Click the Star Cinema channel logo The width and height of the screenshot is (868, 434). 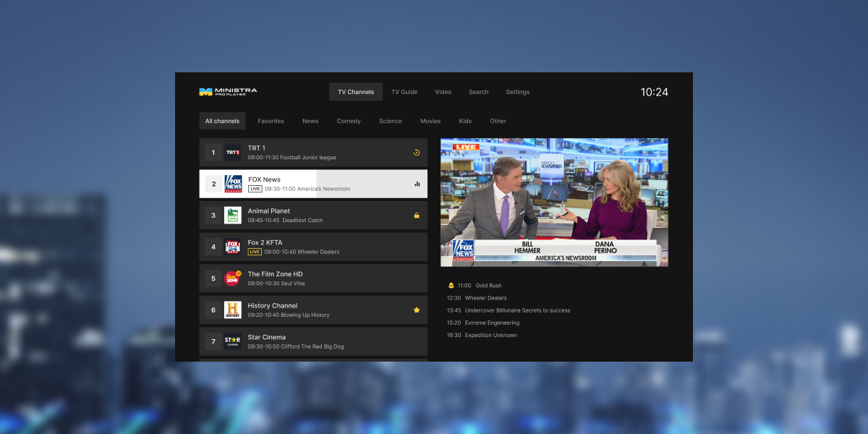232,341
